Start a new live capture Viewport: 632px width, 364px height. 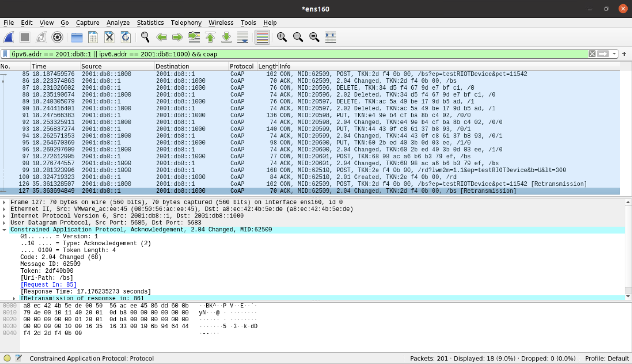[8, 37]
